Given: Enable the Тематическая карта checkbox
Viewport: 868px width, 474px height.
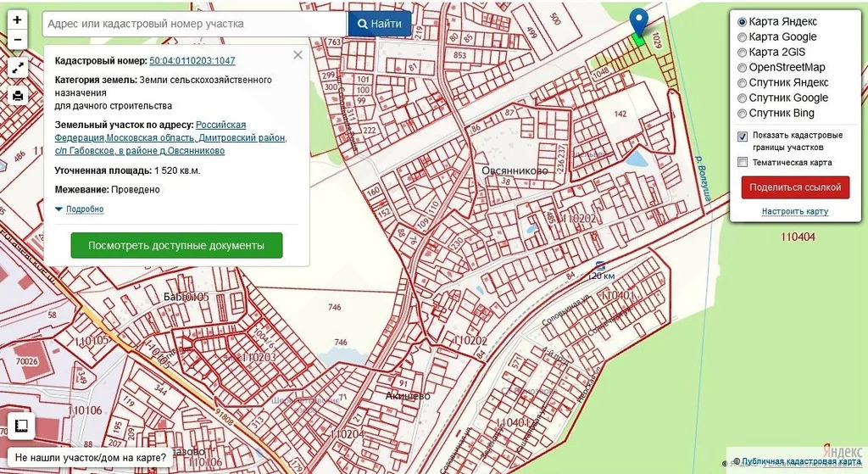Looking at the screenshot, I should (743, 162).
